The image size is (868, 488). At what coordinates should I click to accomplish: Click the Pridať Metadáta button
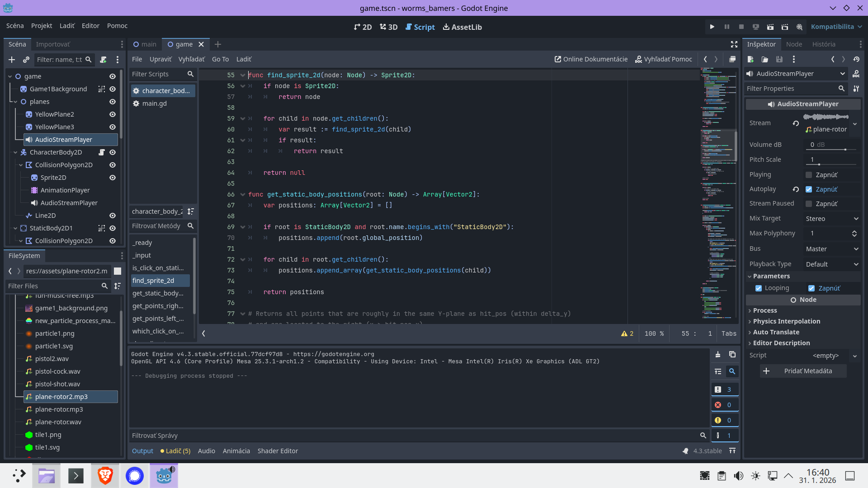(803, 371)
